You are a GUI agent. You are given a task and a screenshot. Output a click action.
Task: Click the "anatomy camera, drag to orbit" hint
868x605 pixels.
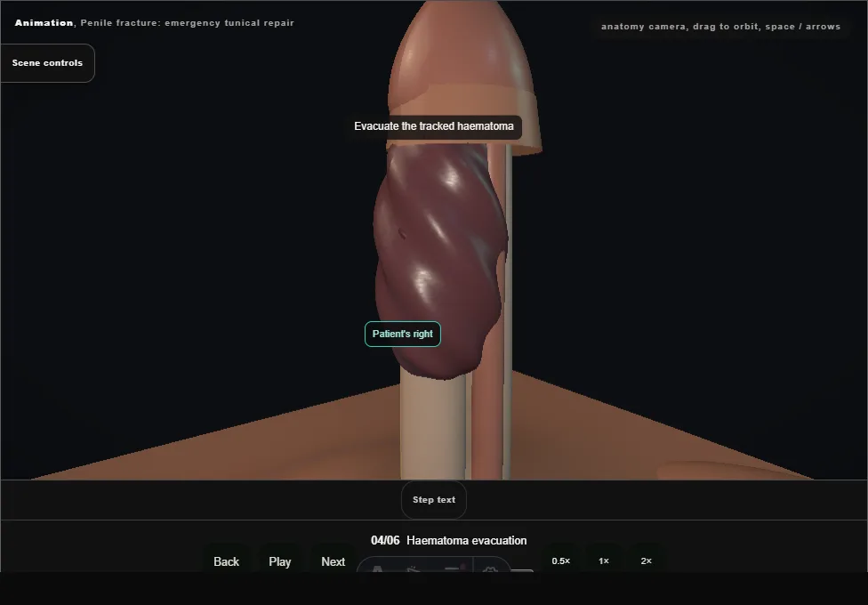click(x=720, y=27)
